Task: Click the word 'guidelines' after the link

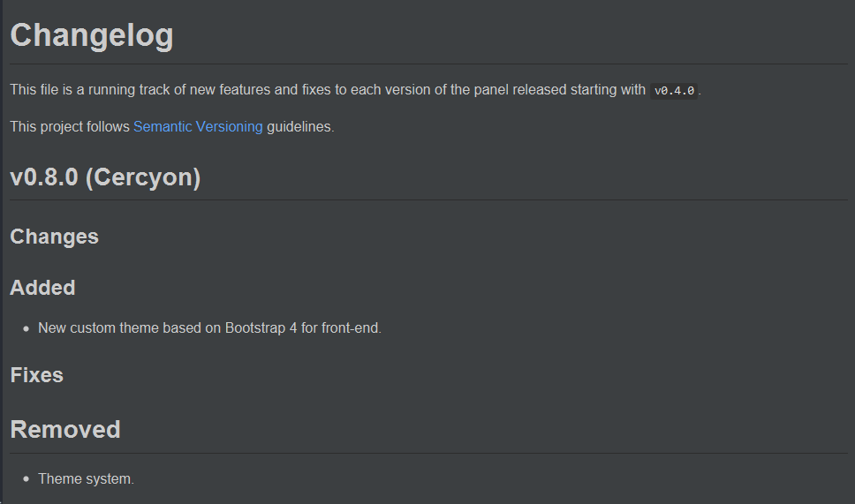Action: pos(299,127)
